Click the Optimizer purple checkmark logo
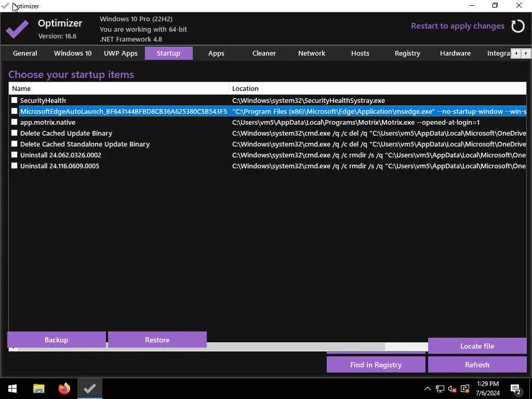Image resolution: width=532 pixels, height=399 pixels. 17,29
